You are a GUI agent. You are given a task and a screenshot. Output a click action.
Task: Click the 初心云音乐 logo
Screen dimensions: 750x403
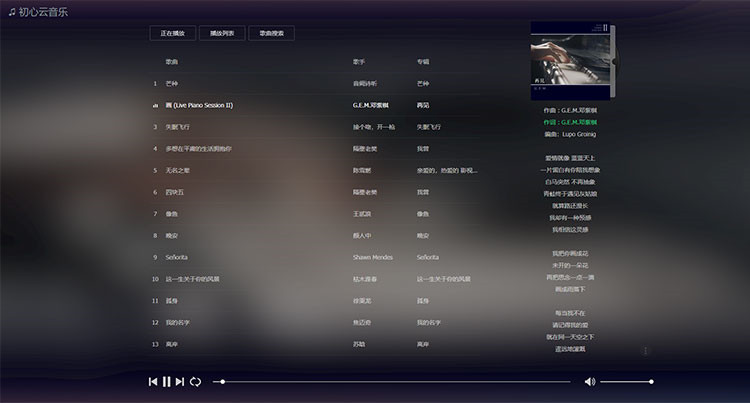38,12
